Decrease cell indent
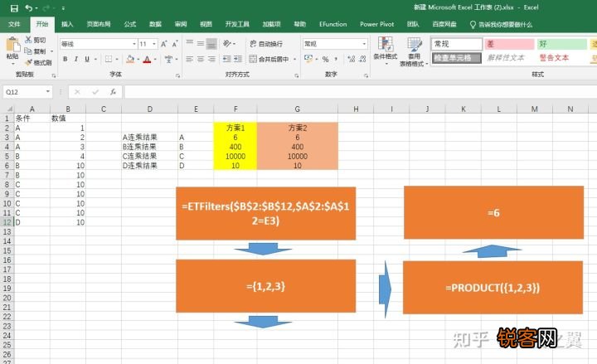The width and height of the screenshot is (597, 364). [227, 59]
